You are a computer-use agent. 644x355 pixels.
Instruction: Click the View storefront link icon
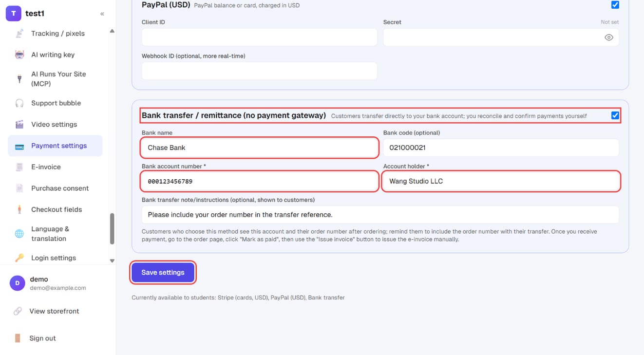coord(18,311)
